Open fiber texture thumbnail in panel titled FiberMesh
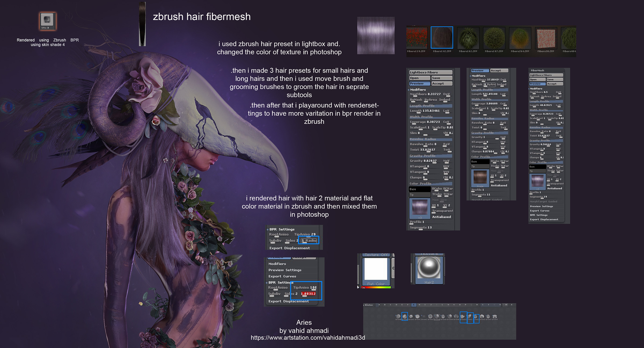644x348 pixels. click(537, 182)
